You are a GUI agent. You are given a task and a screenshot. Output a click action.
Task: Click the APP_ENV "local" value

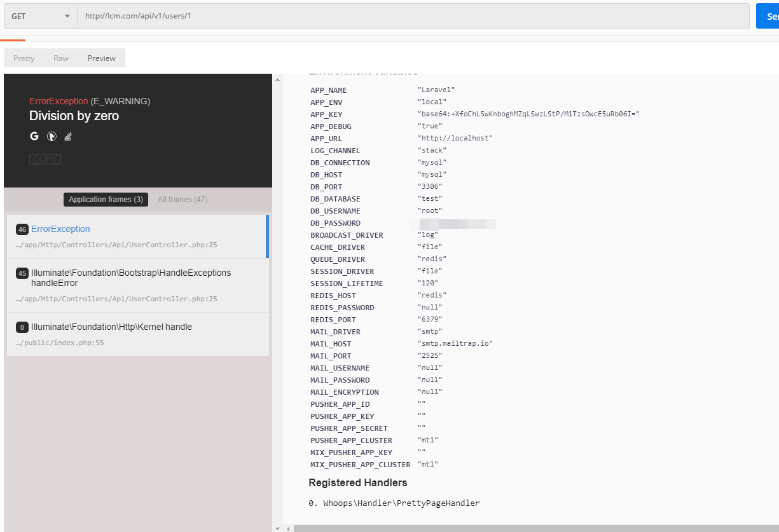(x=432, y=102)
